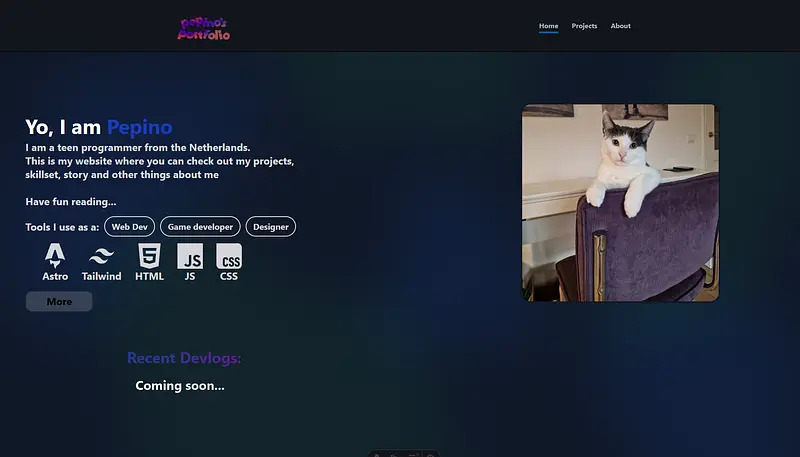Open the Home nav link
The image size is (800, 457).
pyautogui.click(x=548, y=26)
